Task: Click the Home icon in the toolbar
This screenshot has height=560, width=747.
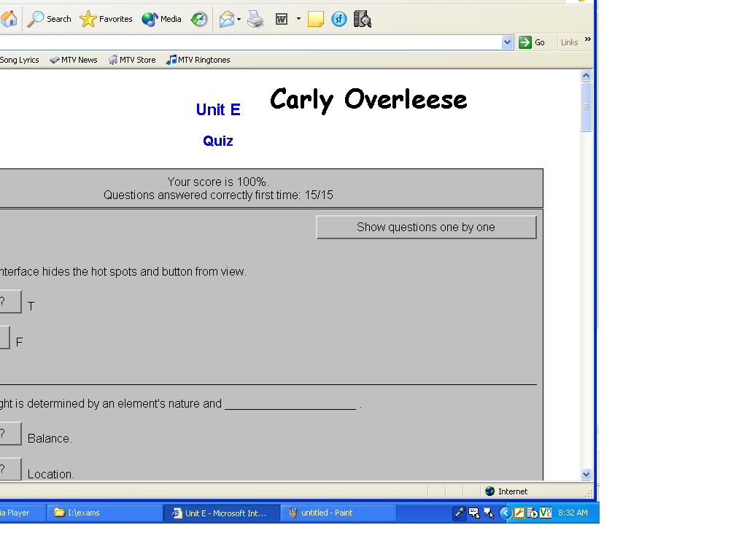Action: click(x=9, y=19)
